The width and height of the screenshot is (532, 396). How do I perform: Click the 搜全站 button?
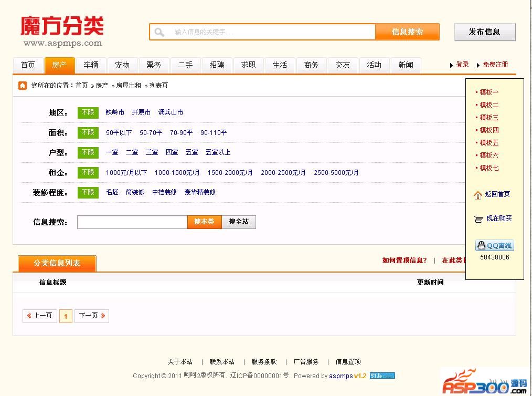click(239, 222)
